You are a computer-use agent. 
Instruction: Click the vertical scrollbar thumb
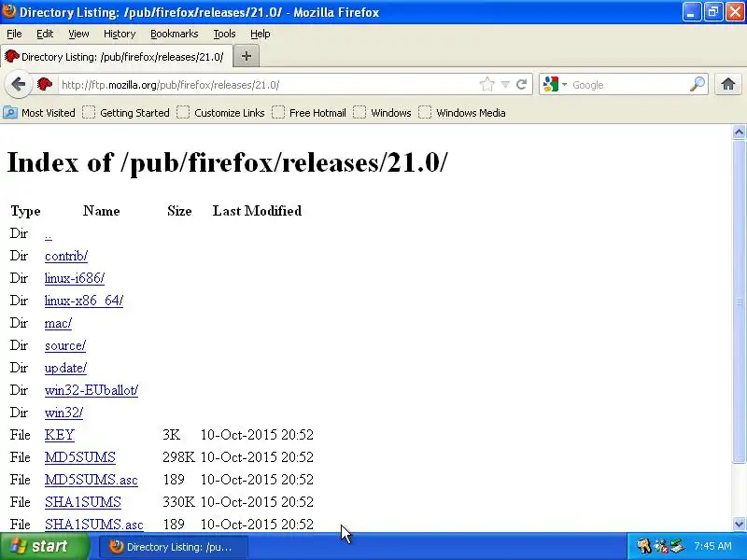point(739,301)
